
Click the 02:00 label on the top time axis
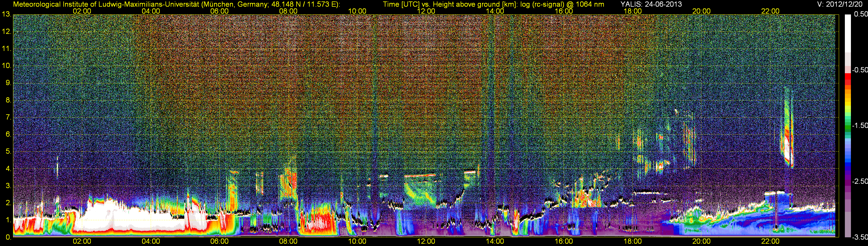point(82,11)
